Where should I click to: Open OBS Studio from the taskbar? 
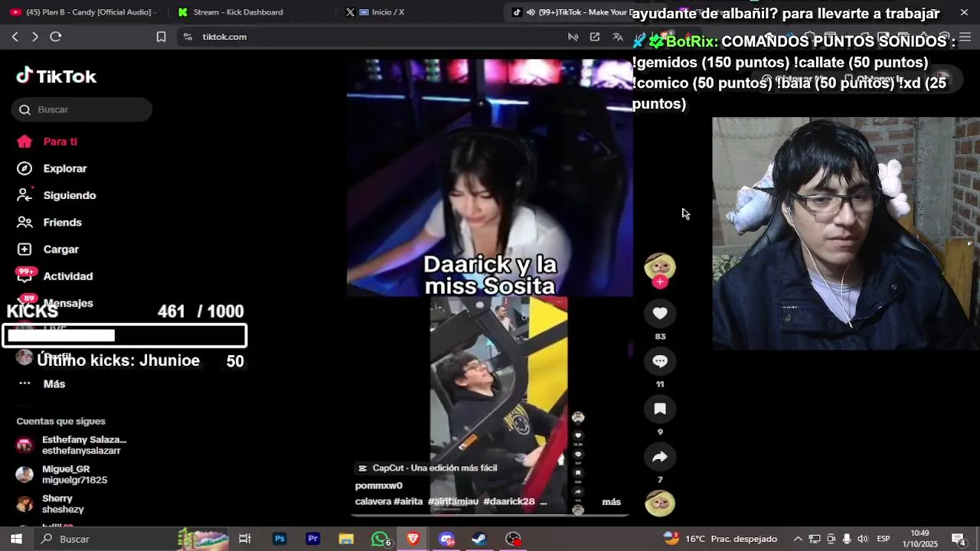(513, 539)
